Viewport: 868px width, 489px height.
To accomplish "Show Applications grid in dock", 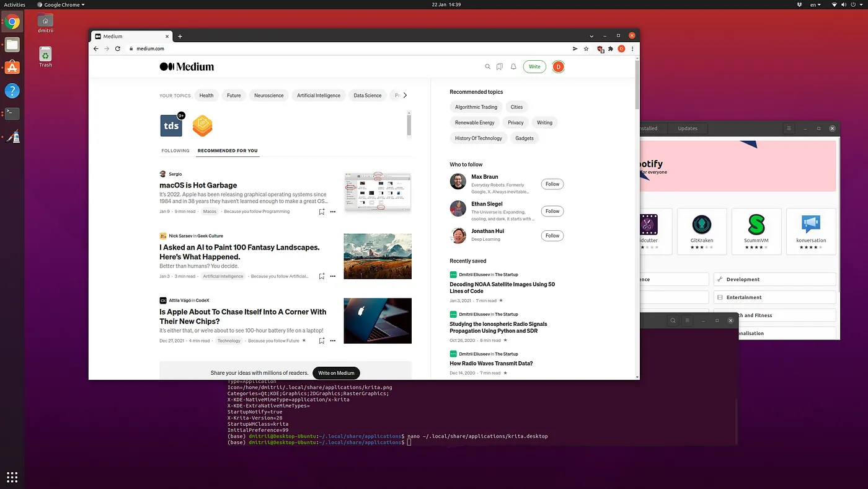I will pyautogui.click(x=12, y=477).
